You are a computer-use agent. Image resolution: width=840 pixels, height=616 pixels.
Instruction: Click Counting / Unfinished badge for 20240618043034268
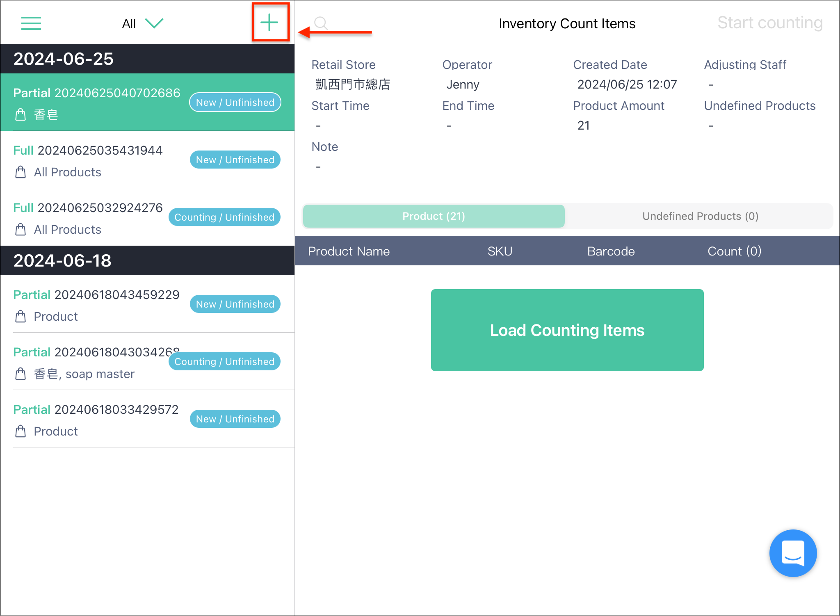coord(224,361)
